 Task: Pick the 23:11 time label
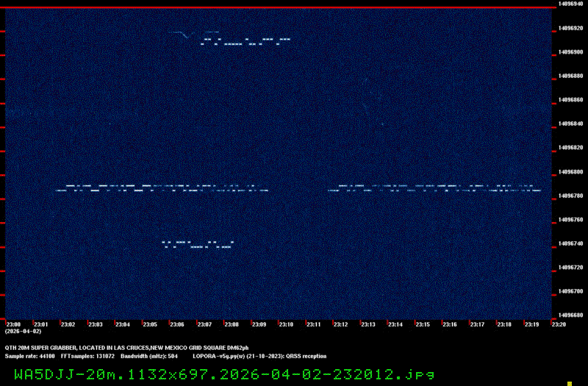pos(314,324)
